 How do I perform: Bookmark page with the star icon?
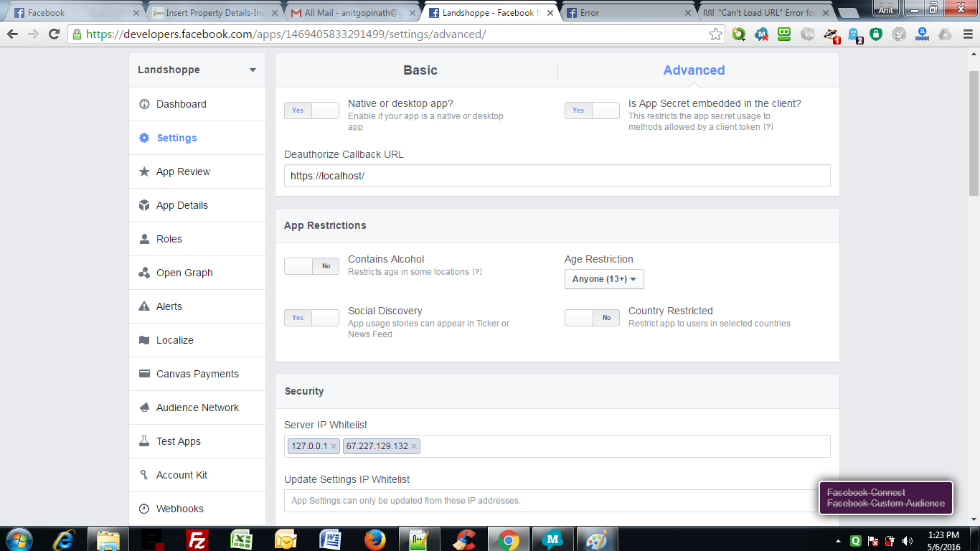click(715, 34)
